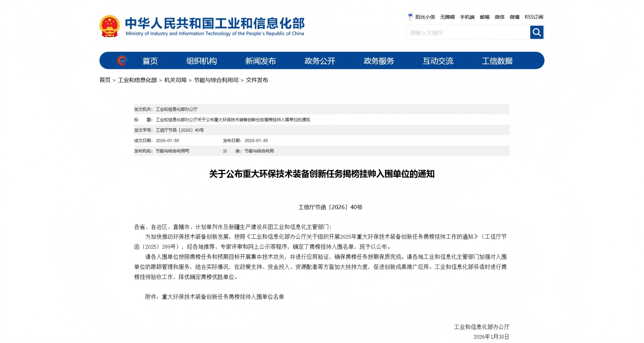Click the 发布日期 value 2026-01-30
Viewport: 644px width, 343px height.
pos(256,140)
